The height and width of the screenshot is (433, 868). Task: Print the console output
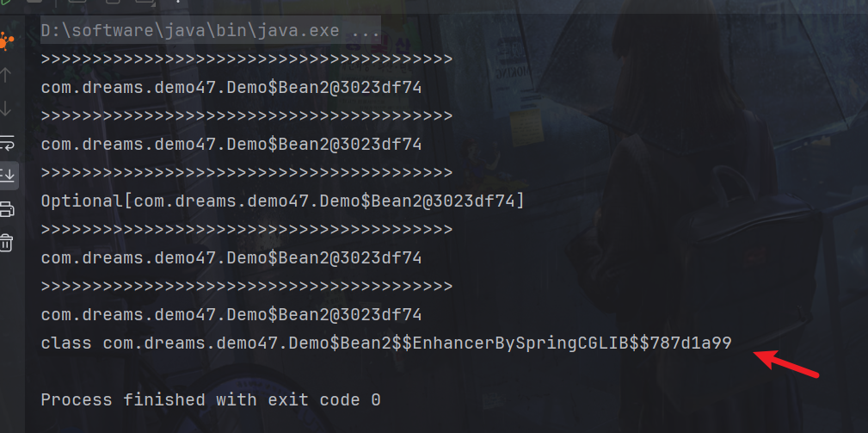click(7, 209)
